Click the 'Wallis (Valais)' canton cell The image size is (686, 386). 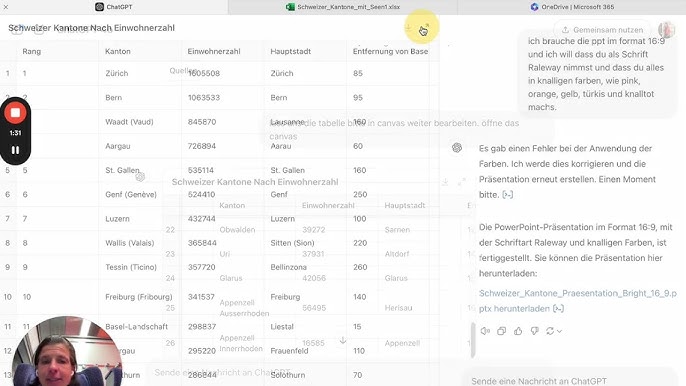tap(130, 243)
